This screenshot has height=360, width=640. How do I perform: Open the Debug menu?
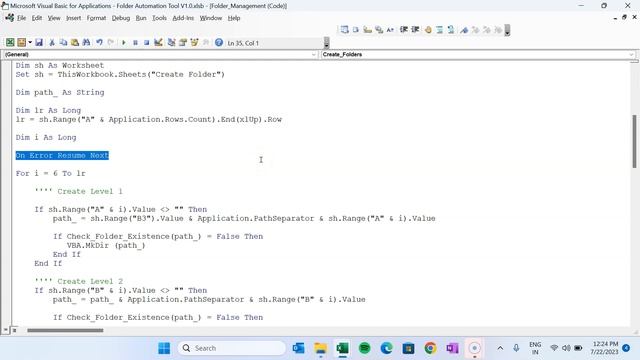point(121,18)
